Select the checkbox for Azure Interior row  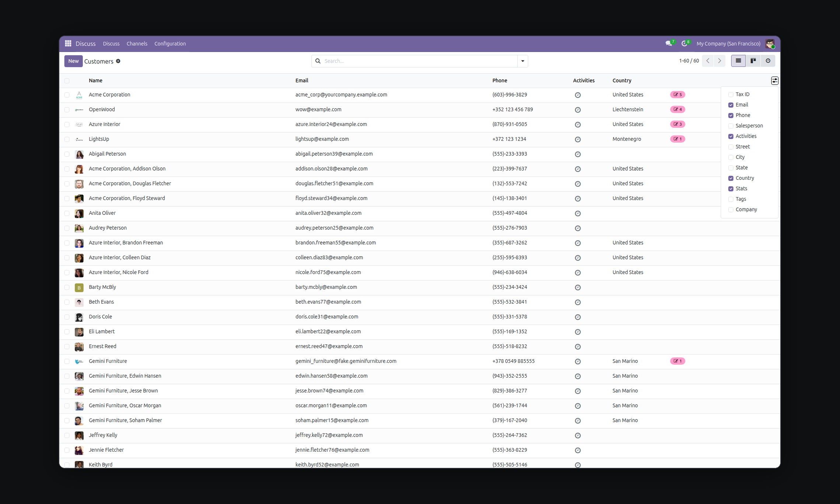(67, 125)
